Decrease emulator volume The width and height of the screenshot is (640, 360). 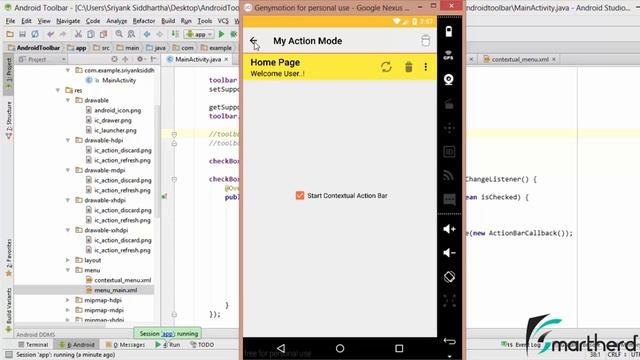449,253
